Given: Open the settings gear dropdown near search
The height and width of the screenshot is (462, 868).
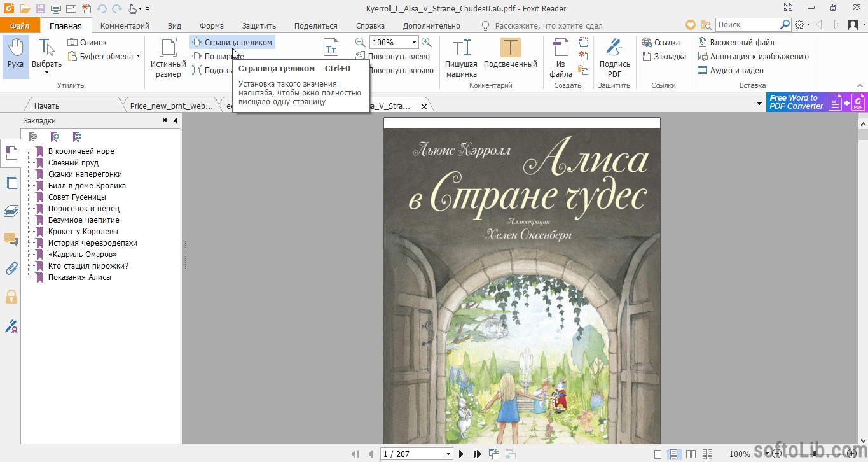Looking at the screenshot, I should pos(803,25).
